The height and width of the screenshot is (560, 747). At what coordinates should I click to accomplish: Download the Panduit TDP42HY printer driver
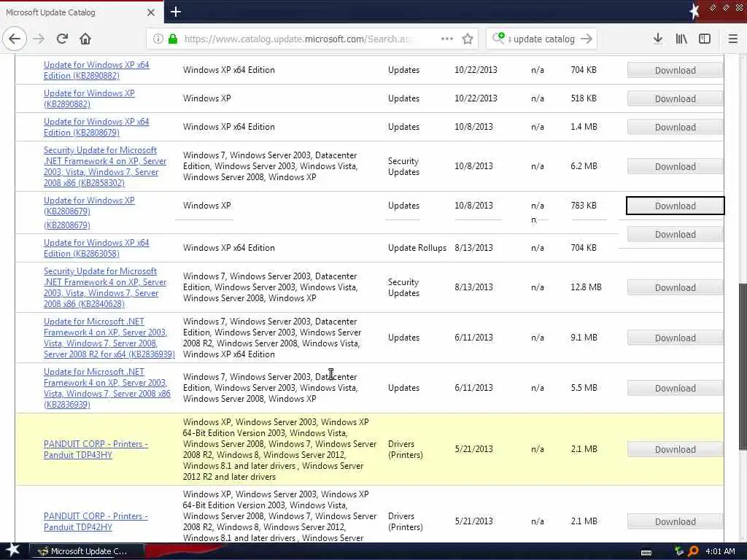coord(675,521)
